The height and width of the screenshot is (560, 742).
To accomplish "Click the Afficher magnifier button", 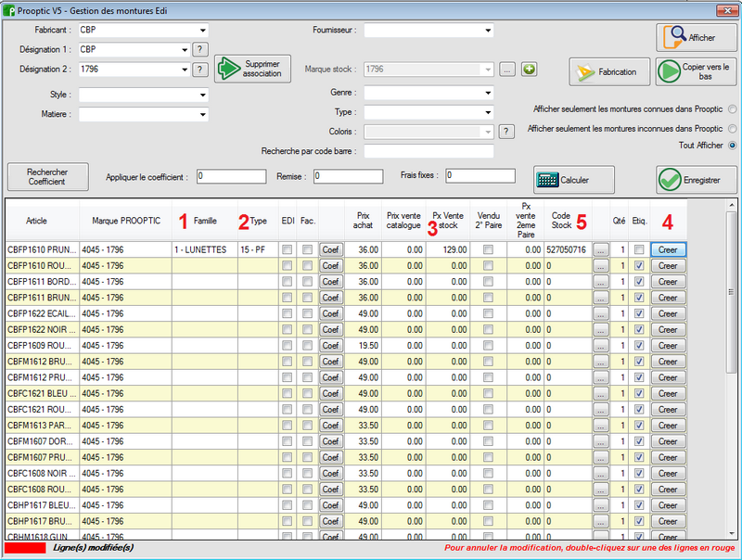I will [x=697, y=37].
